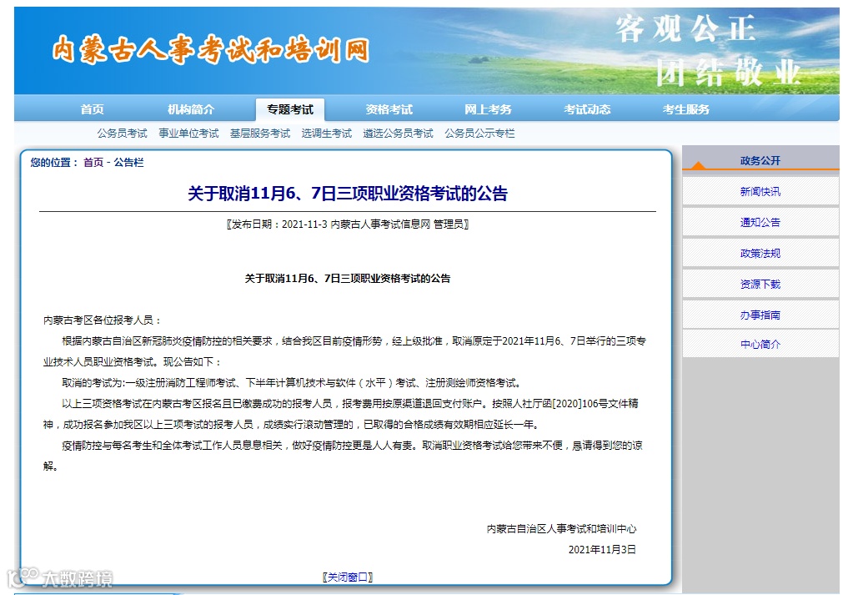The height and width of the screenshot is (595, 868).
Task: Click the 首页 breadcrumb link
Action: pyautogui.click(x=93, y=163)
